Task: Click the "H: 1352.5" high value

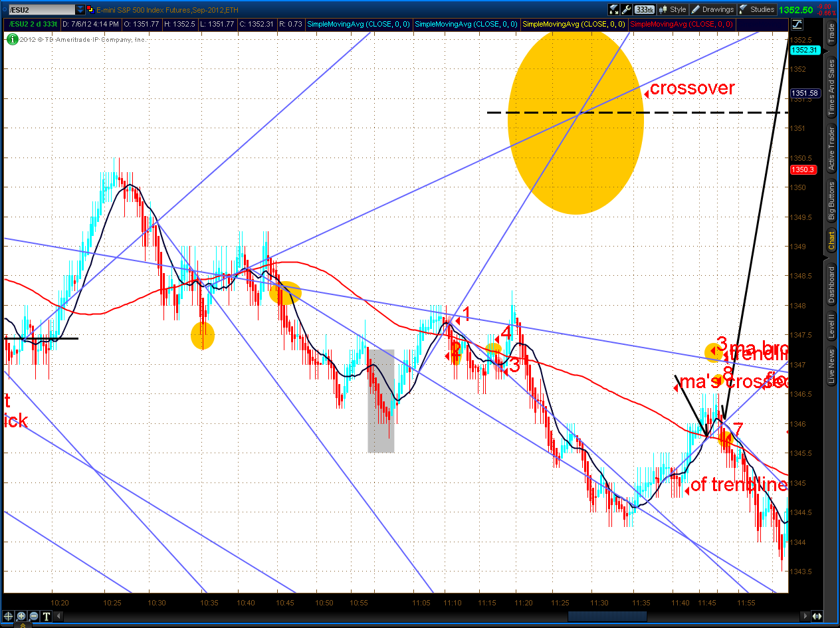Action: (x=179, y=25)
